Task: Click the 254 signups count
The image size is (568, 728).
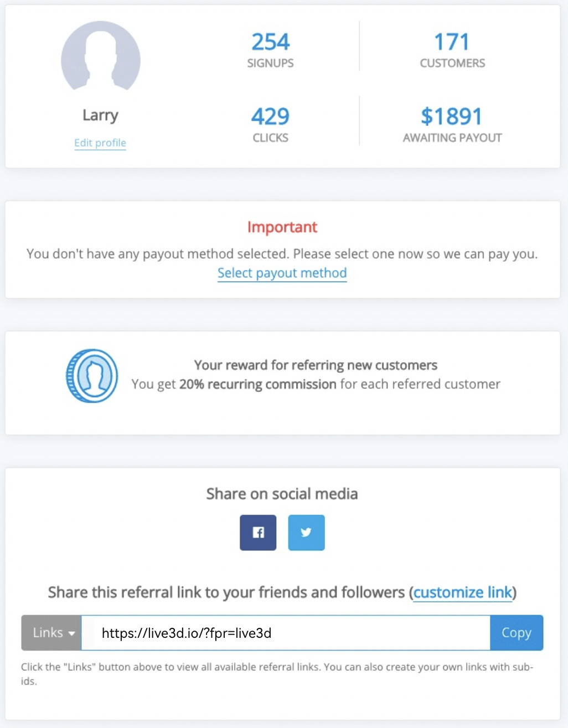Action: point(271,42)
